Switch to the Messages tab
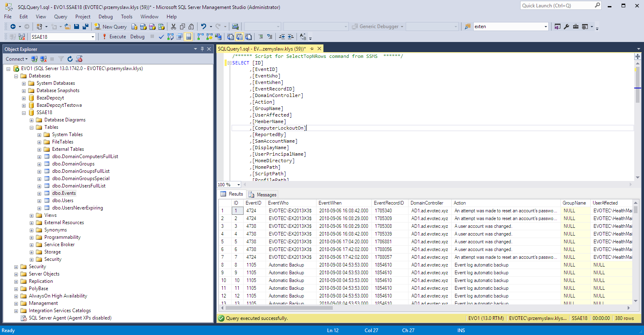The width and height of the screenshot is (644, 335). (x=263, y=195)
